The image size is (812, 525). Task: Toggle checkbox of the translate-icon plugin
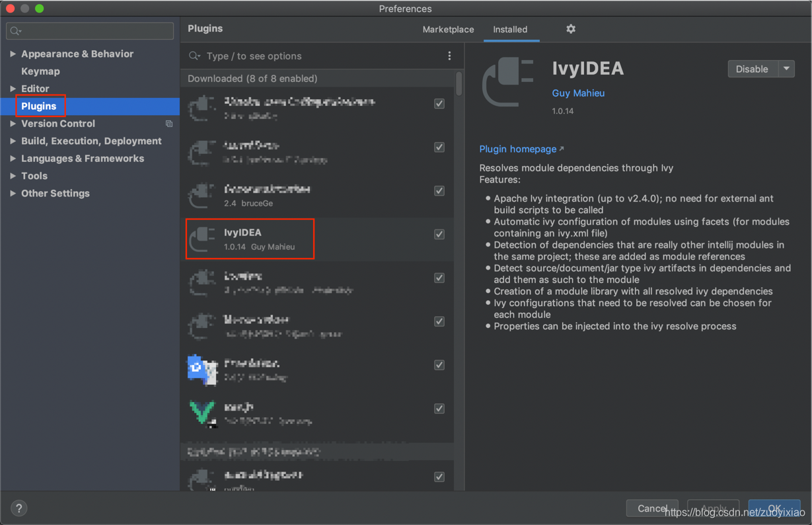[x=439, y=365]
